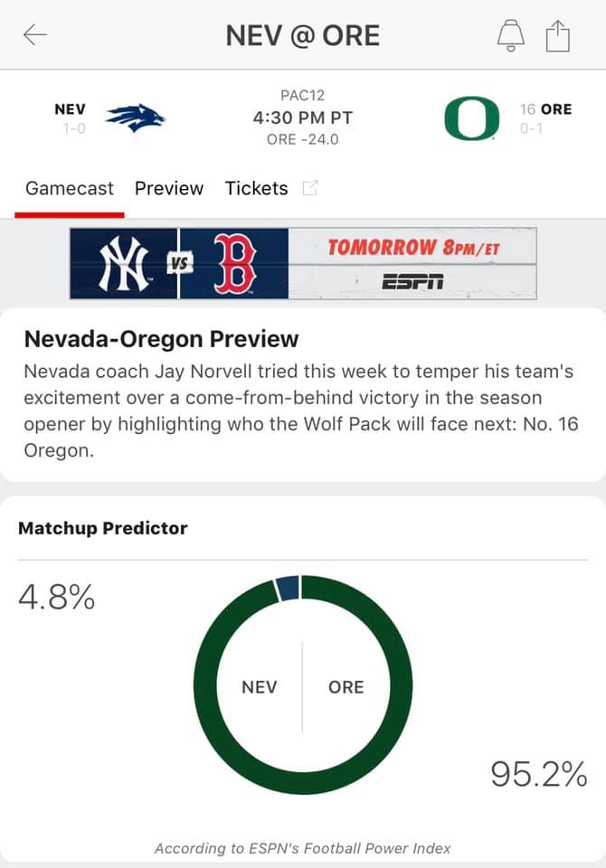Tap the Oregon Ducks O logo
This screenshot has width=606, height=868.
coord(472,118)
